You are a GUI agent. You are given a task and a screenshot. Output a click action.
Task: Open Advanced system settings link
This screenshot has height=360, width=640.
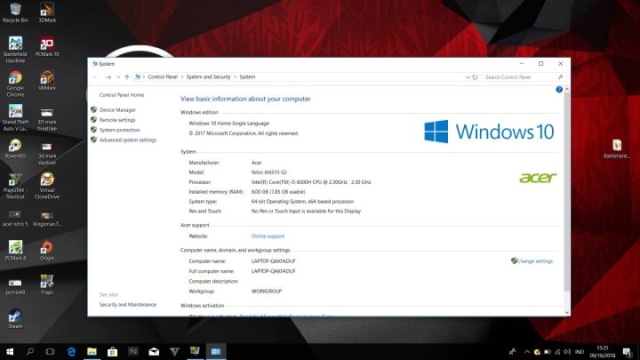coord(128,140)
